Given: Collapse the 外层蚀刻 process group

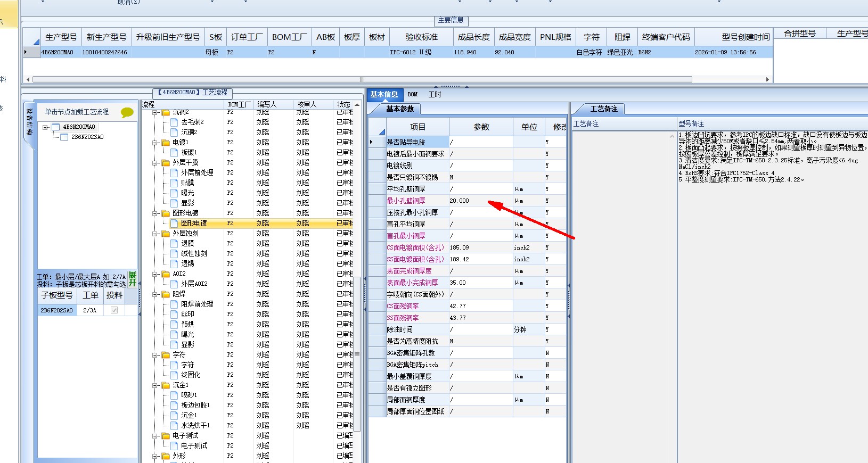Looking at the screenshot, I should (x=155, y=234).
